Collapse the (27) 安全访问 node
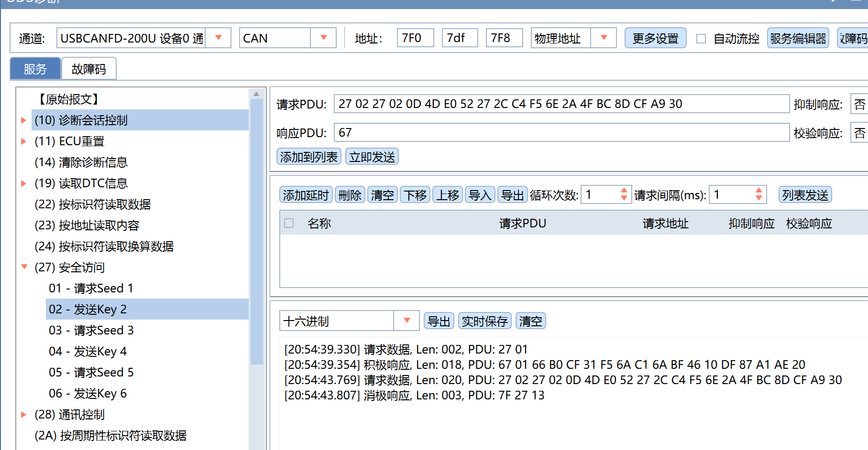The height and width of the screenshot is (450, 868). [x=24, y=267]
